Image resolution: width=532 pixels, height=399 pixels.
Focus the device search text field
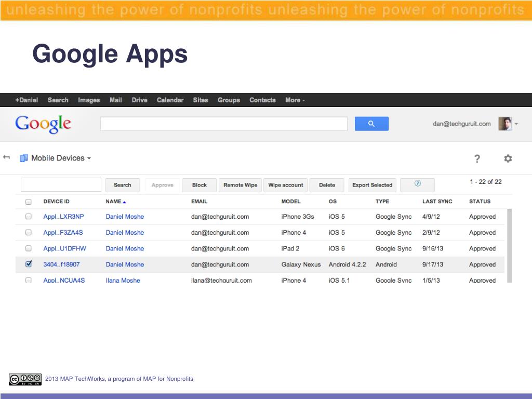(x=61, y=185)
